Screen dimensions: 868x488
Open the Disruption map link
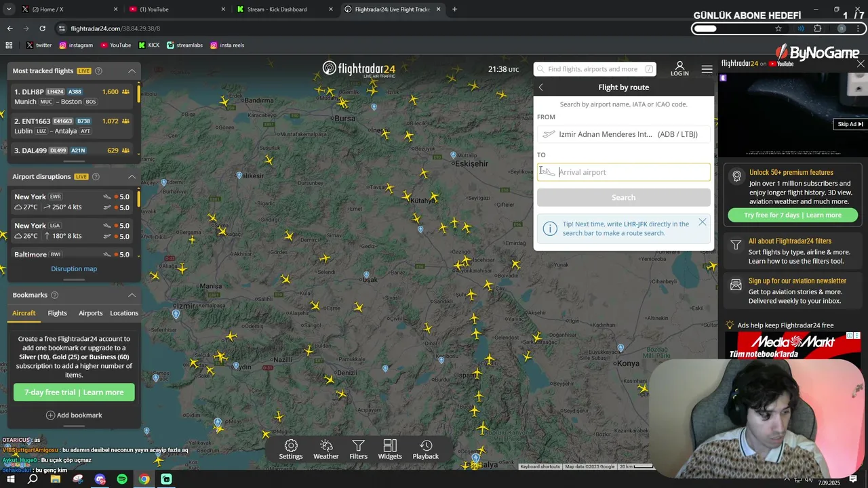point(74,268)
